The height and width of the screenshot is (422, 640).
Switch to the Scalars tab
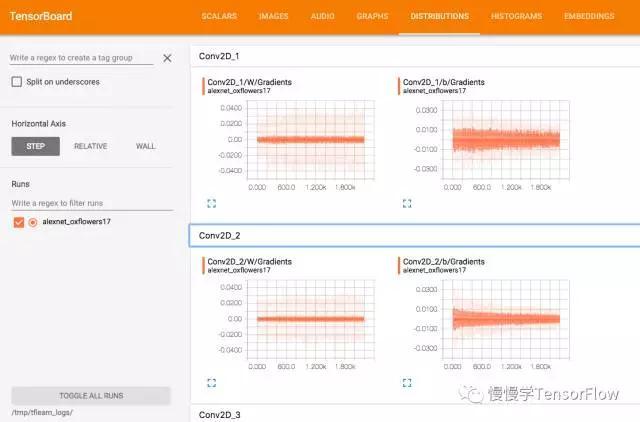point(219,16)
